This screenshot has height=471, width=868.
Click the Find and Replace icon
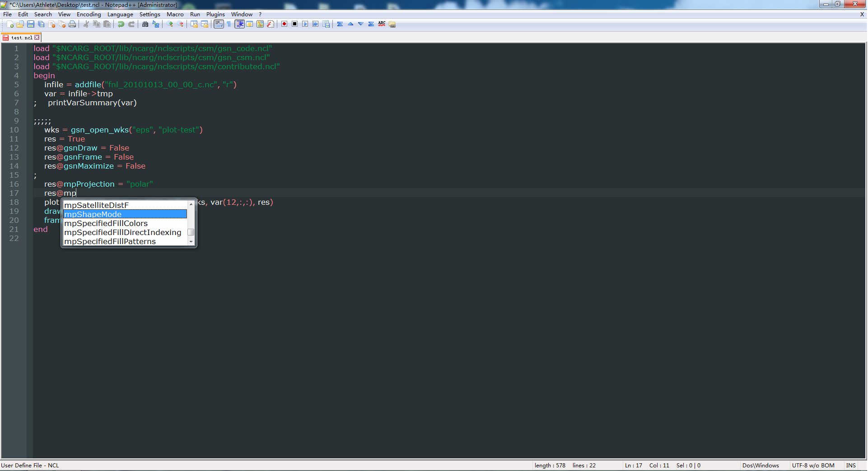coord(156,24)
